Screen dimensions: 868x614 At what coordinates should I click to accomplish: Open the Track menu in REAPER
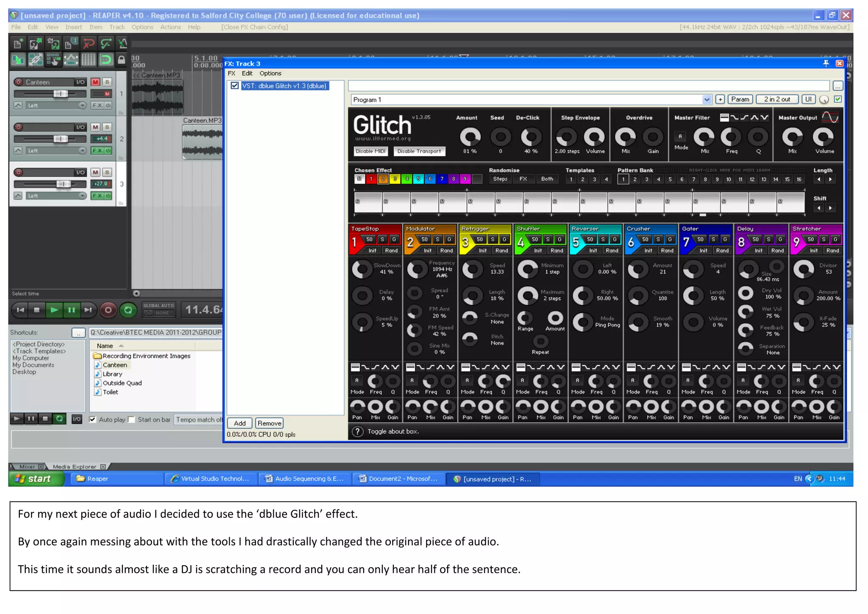(117, 27)
